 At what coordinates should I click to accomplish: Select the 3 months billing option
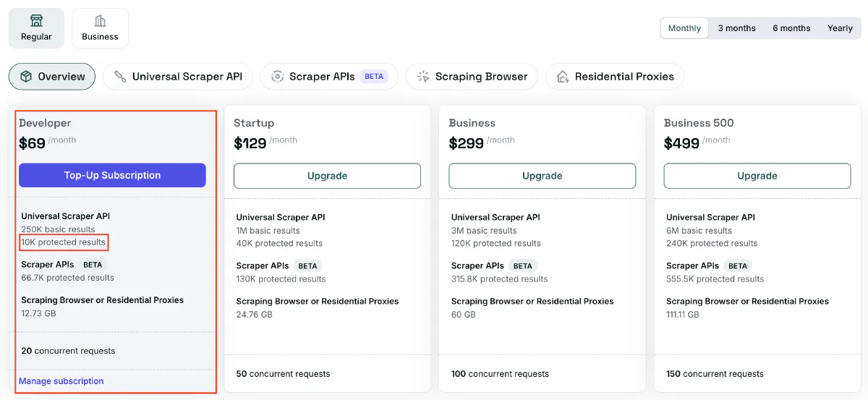(x=736, y=28)
